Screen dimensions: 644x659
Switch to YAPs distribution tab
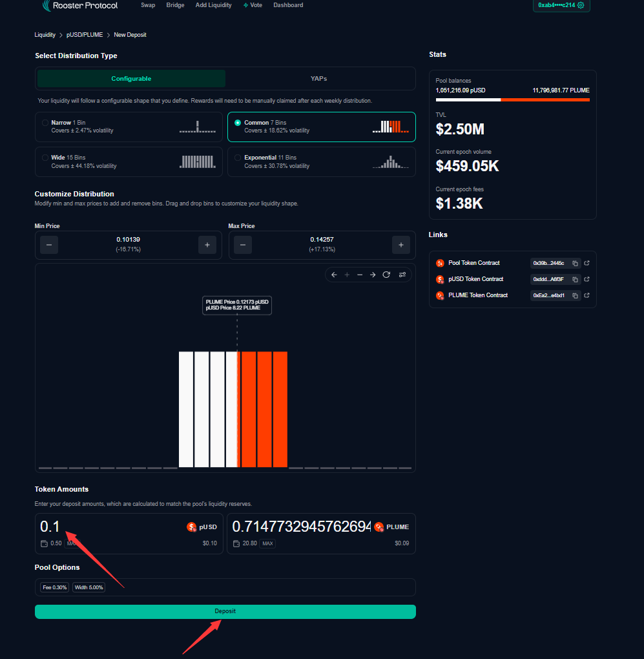point(319,79)
